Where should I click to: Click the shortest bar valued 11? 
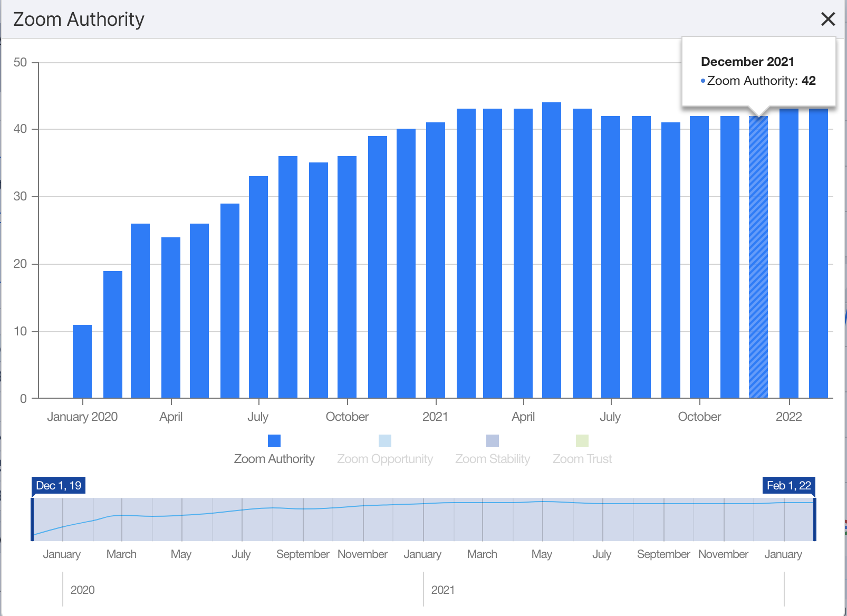tap(82, 362)
